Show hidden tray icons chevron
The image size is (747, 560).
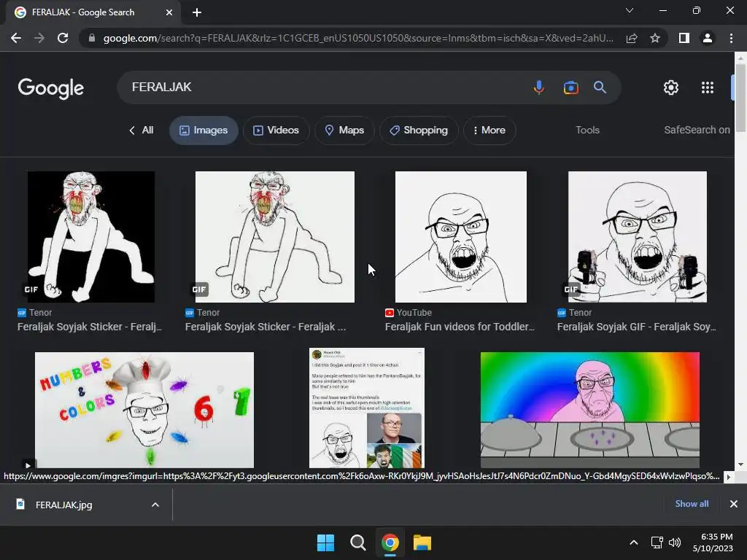coord(634,542)
